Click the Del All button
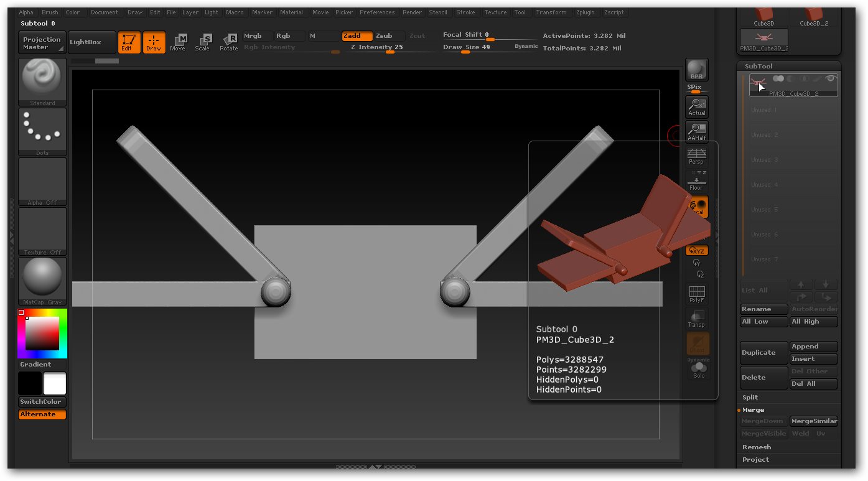 tap(814, 384)
